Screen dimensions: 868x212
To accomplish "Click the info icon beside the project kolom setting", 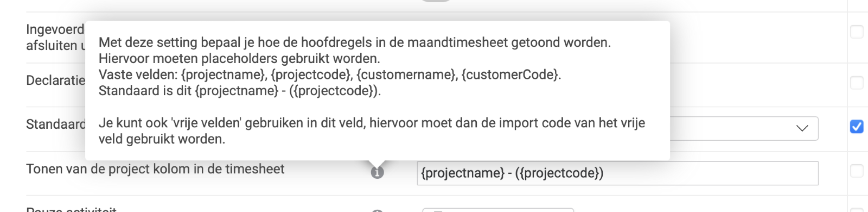I will [x=377, y=173].
